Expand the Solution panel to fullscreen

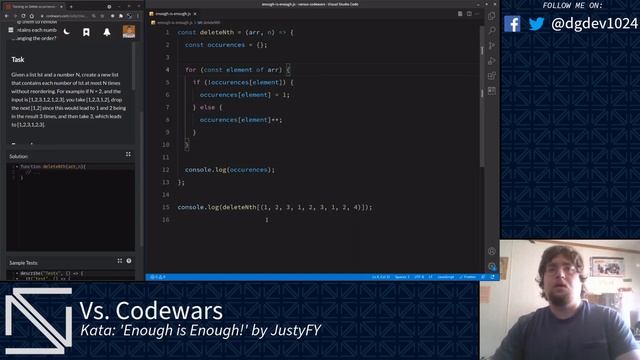point(128,154)
